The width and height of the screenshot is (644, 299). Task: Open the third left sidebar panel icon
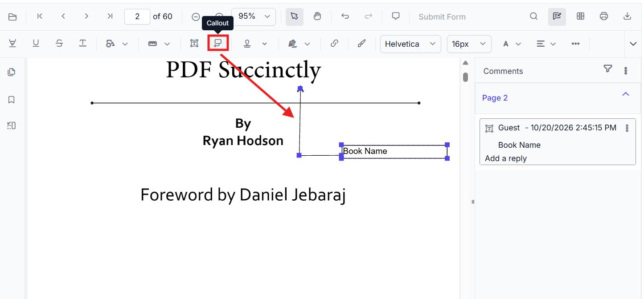(x=12, y=125)
